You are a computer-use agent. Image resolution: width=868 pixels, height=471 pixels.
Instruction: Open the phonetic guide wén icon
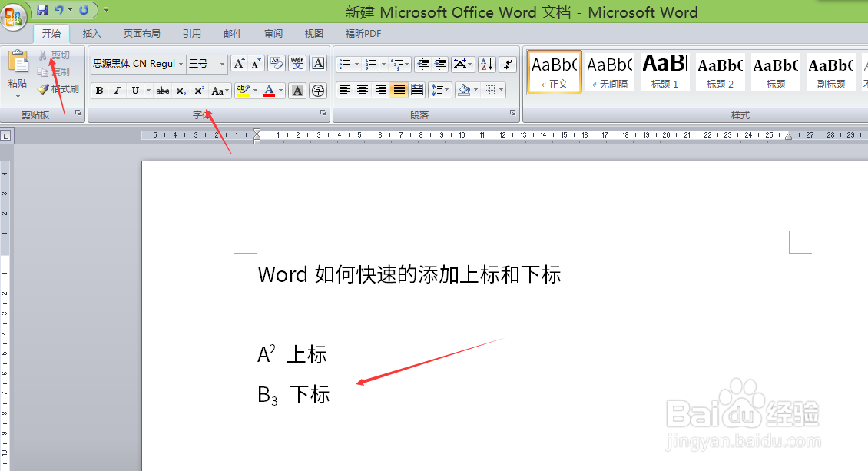pyautogui.click(x=297, y=64)
